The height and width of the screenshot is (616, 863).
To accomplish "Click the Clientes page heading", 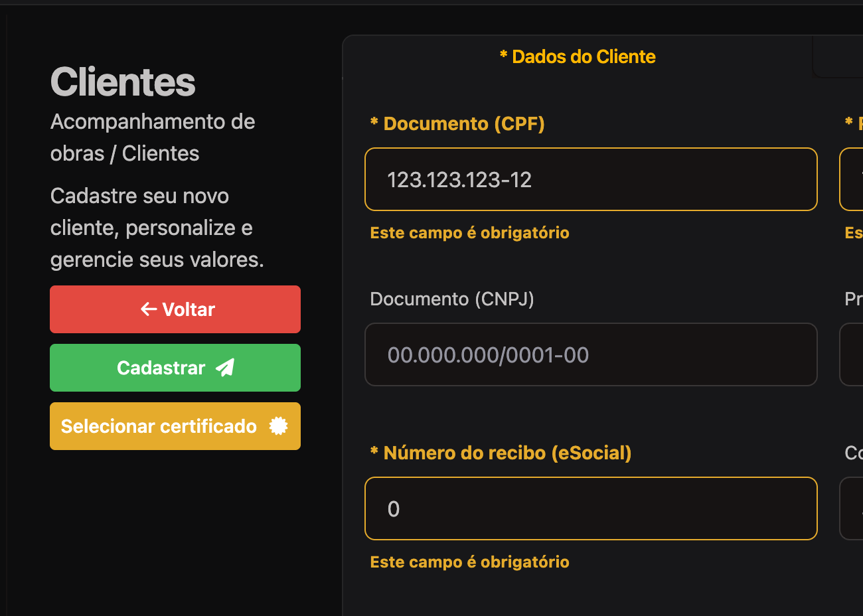I will click(123, 82).
